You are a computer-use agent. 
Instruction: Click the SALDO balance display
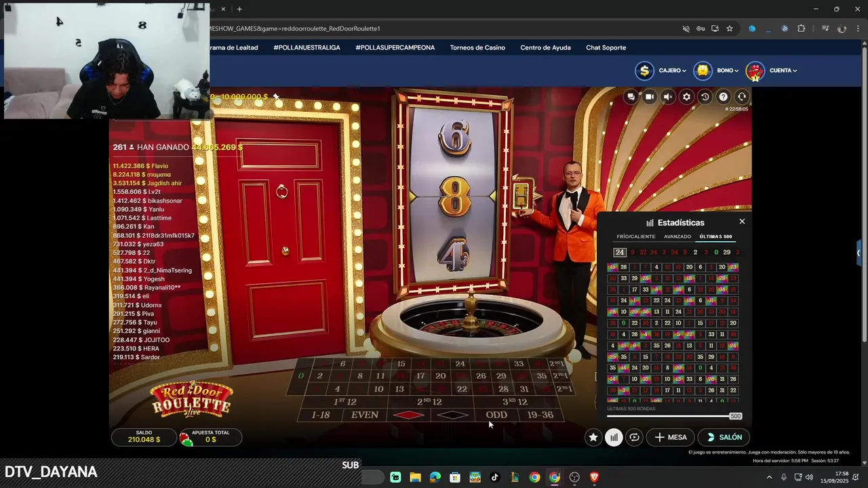(144, 437)
